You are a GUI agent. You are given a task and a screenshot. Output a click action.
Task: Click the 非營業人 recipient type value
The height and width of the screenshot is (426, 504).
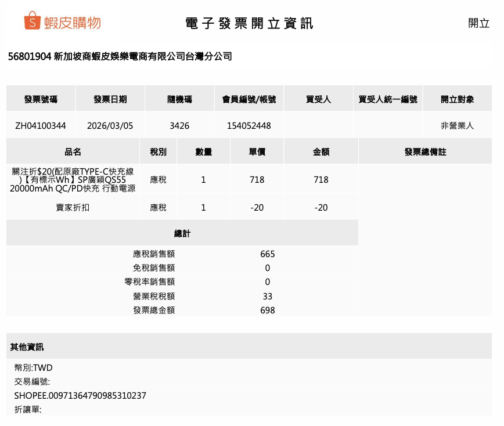point(457,125)
